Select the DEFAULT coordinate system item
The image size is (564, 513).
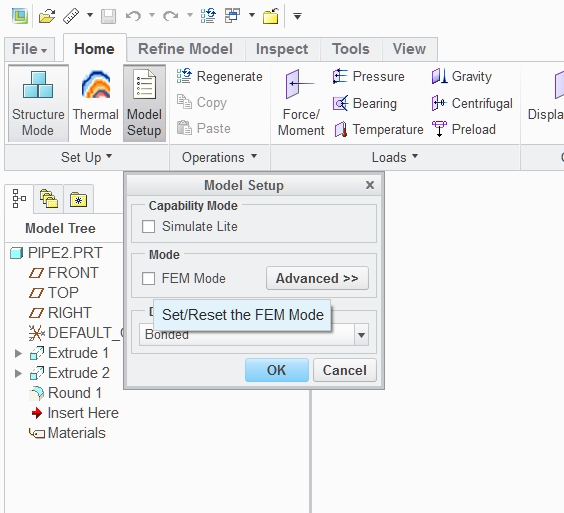pyautogui.click(x=76, y=333)
